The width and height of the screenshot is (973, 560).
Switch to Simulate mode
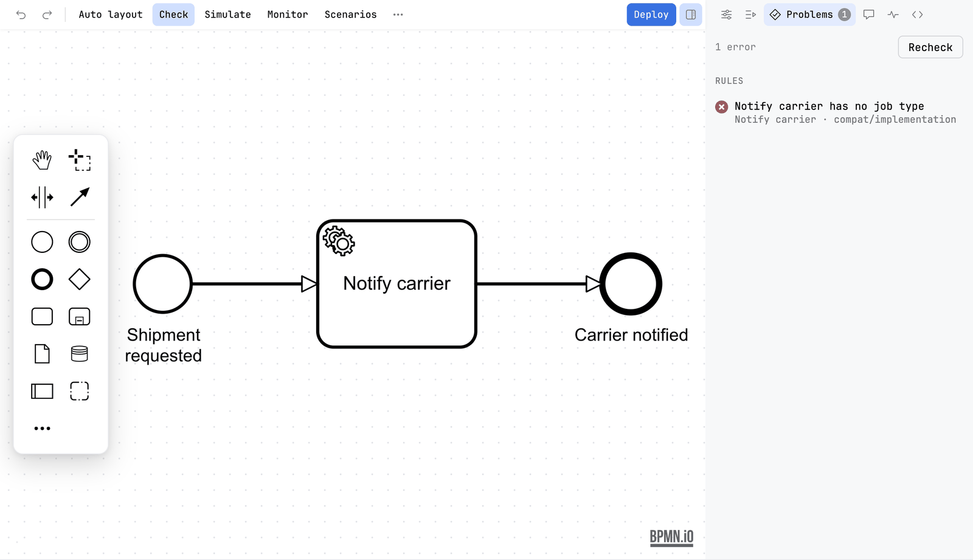point(227,15)
